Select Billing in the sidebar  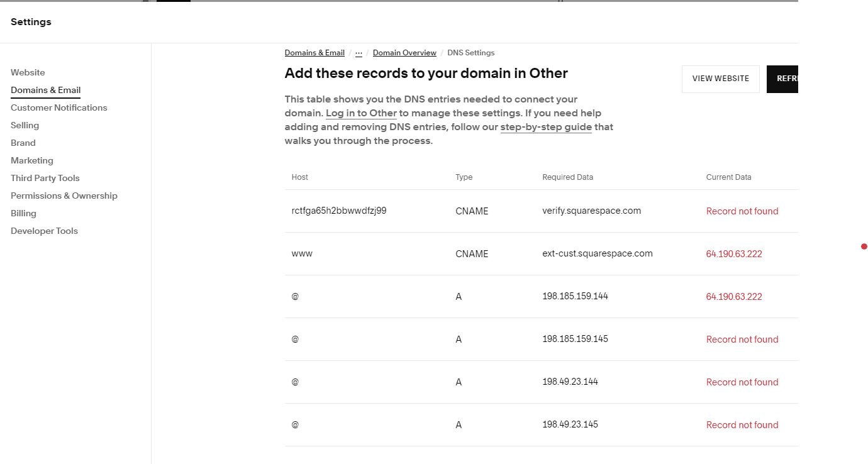click(23, 213)
